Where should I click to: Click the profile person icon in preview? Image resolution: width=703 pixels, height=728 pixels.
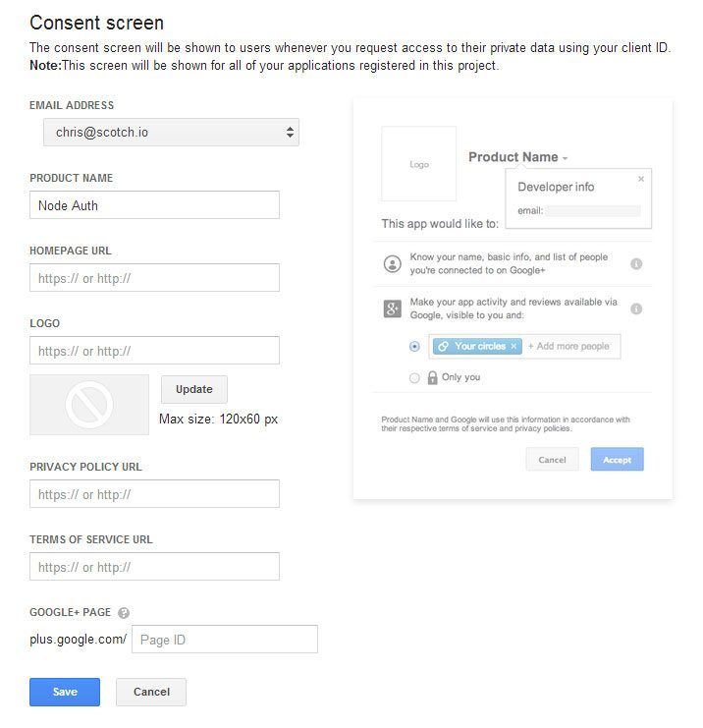393,263
